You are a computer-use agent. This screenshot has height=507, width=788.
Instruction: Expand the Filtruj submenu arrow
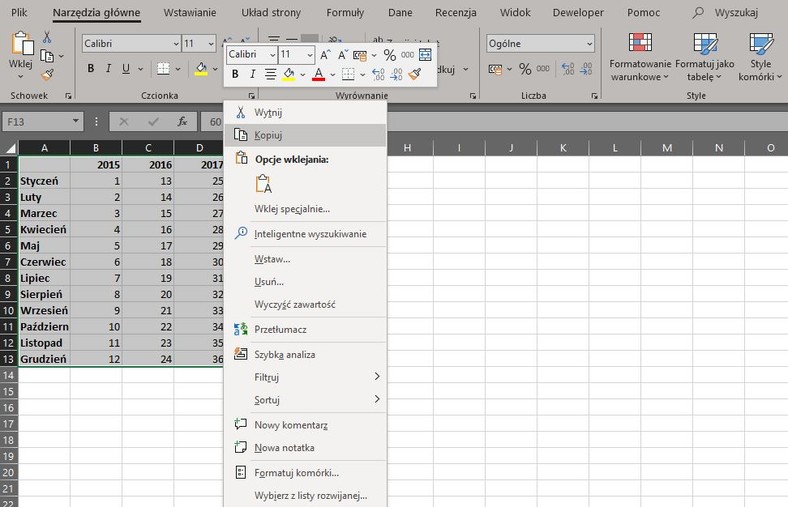pos(377,377)
